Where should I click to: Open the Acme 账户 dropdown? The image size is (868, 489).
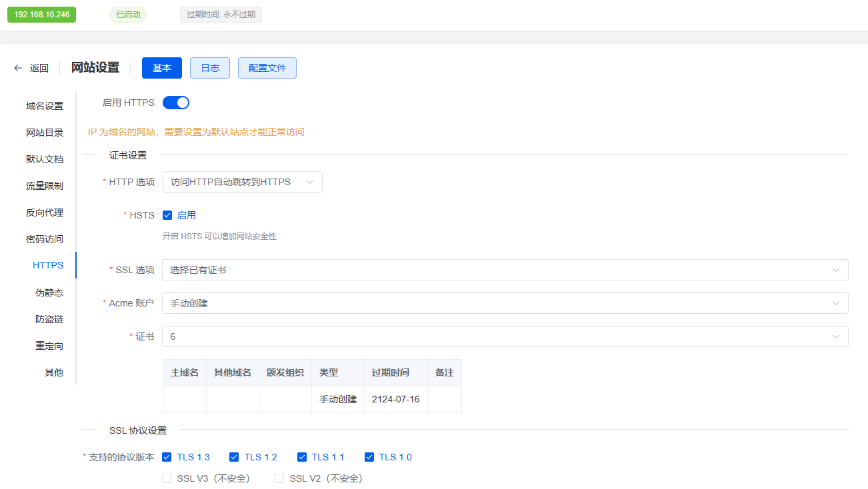[505, 303]
